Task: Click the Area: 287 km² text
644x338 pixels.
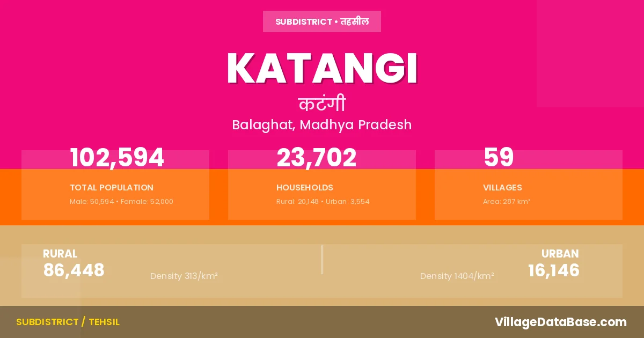Action: [507, 202]
